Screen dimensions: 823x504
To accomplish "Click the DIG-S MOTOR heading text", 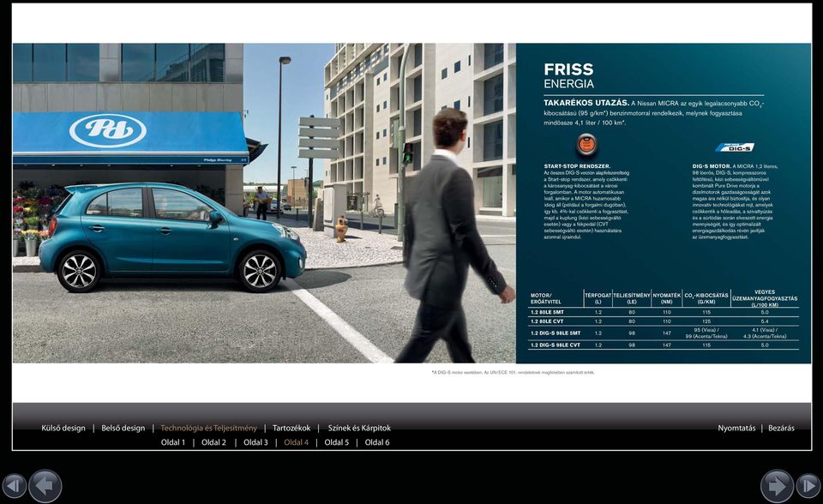I will pyautogui.click(x=712, y=166).
